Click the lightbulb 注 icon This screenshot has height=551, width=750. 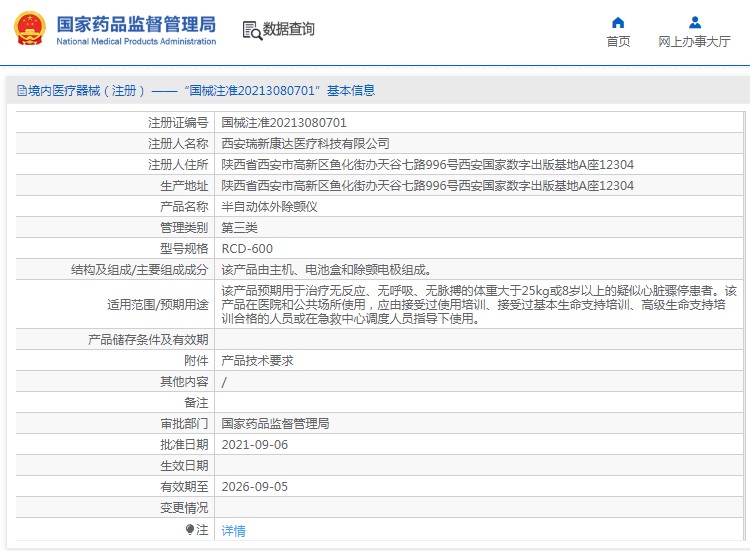point(190,529)
